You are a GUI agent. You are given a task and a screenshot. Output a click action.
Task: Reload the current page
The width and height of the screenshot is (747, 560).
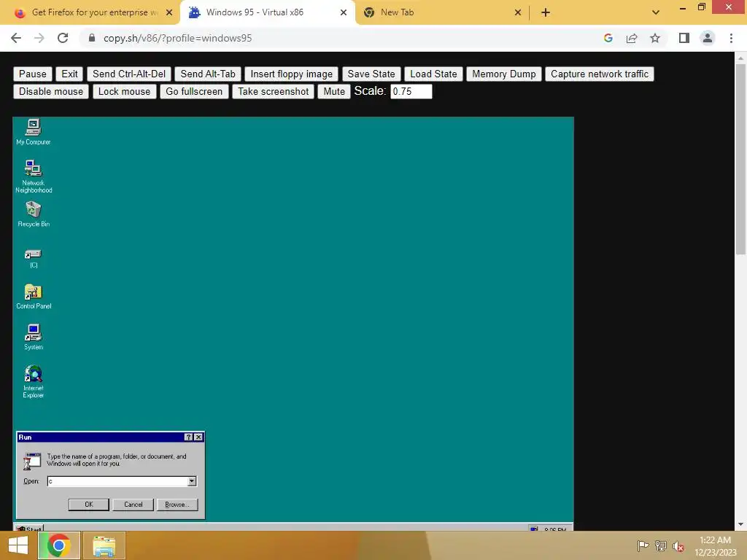point(63,38)
